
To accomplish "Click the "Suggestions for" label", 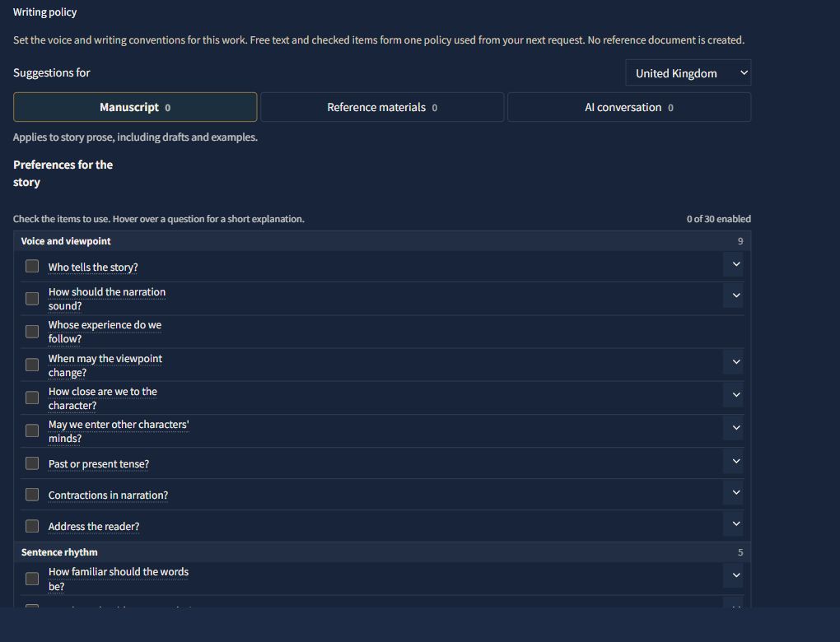I will point(51,72).
